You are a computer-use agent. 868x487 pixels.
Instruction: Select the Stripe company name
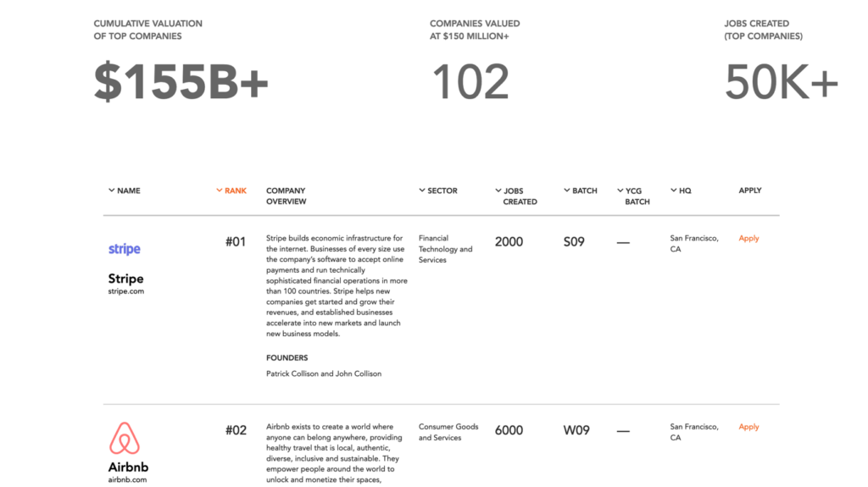point(125,279)
